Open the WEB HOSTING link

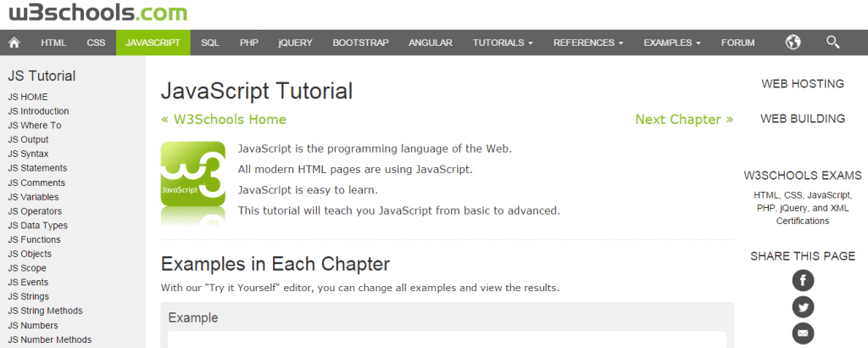[803, 84]
